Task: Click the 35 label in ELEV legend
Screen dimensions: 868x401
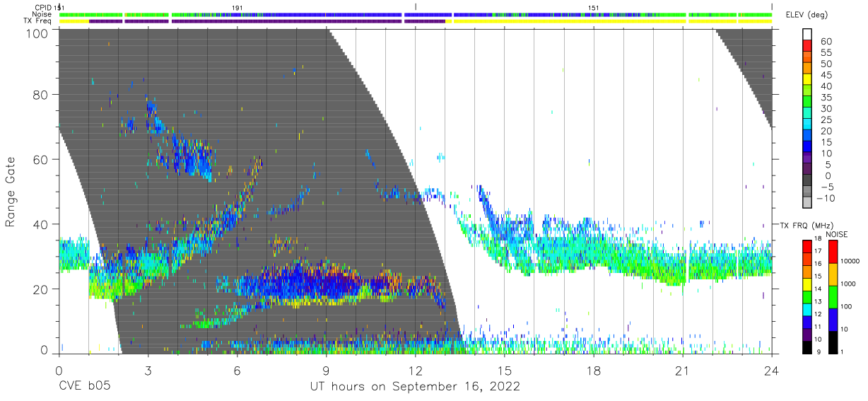Action: click(x=826, y=98)
